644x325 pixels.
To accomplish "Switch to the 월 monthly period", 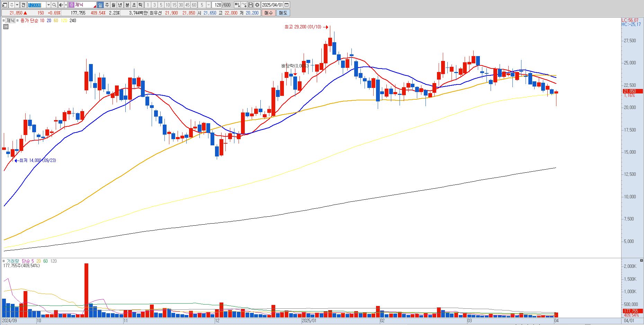I will pyautogui.click(x=113, y=5).
